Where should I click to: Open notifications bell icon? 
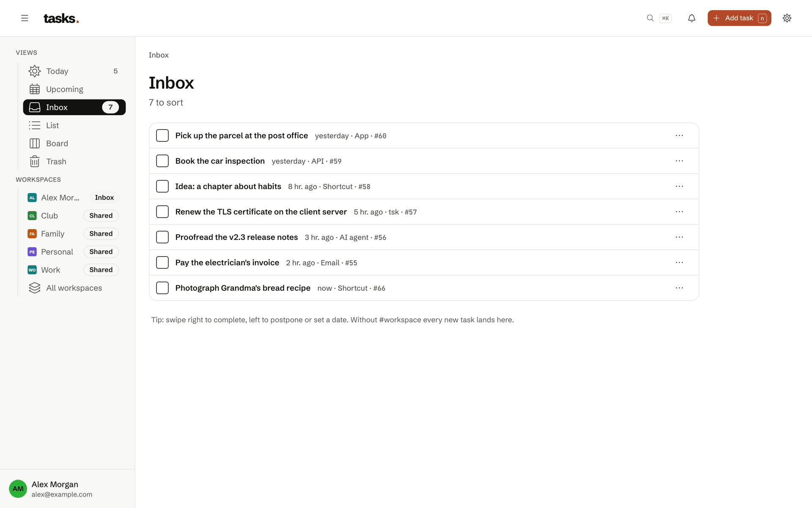coord(691,18)
